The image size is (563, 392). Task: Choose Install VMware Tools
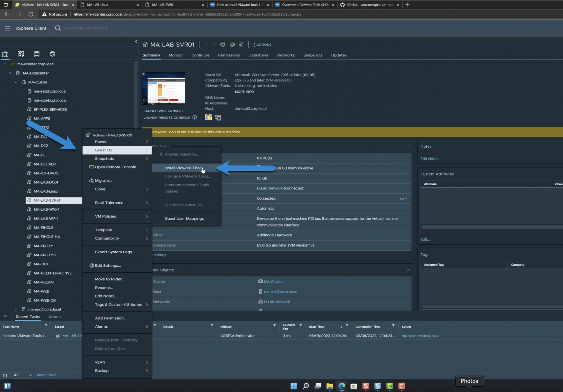[x=186, y=168]
